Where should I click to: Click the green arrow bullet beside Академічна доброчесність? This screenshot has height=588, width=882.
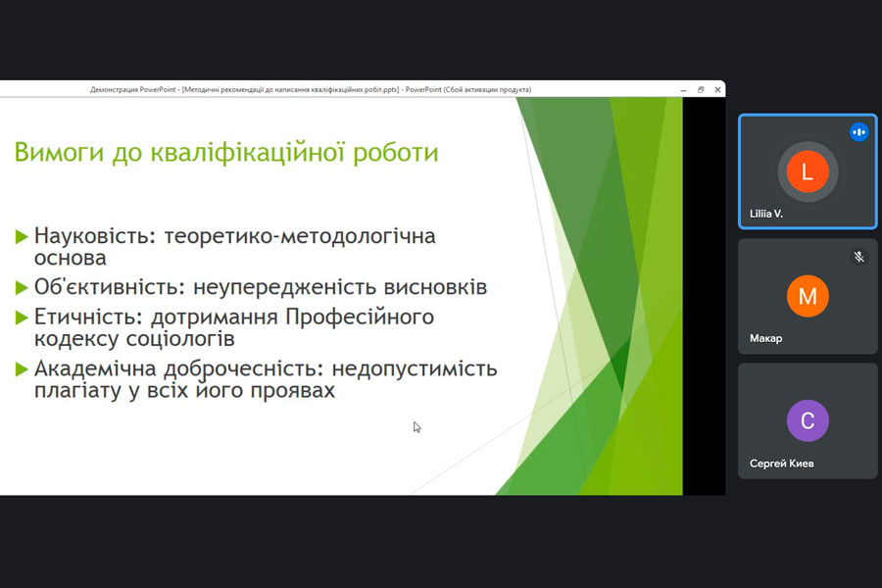click(x=22, y=369)
